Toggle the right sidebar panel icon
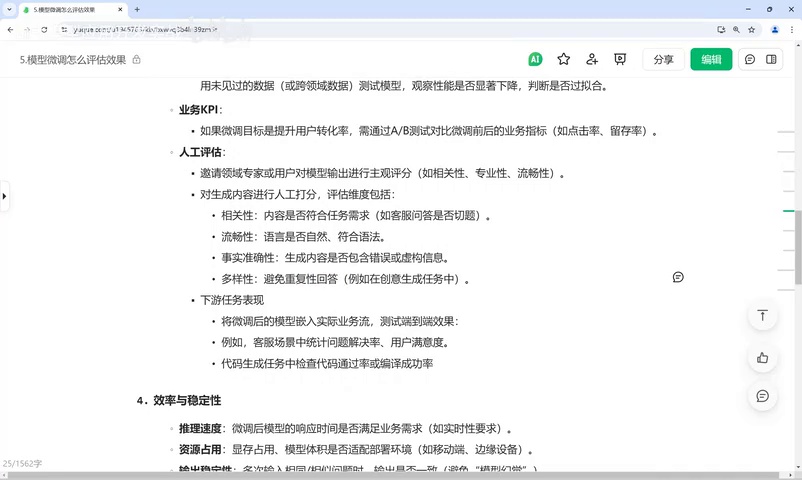Image resolution: width=802 pixels, height=480 pixels. [x=771, y=59]
